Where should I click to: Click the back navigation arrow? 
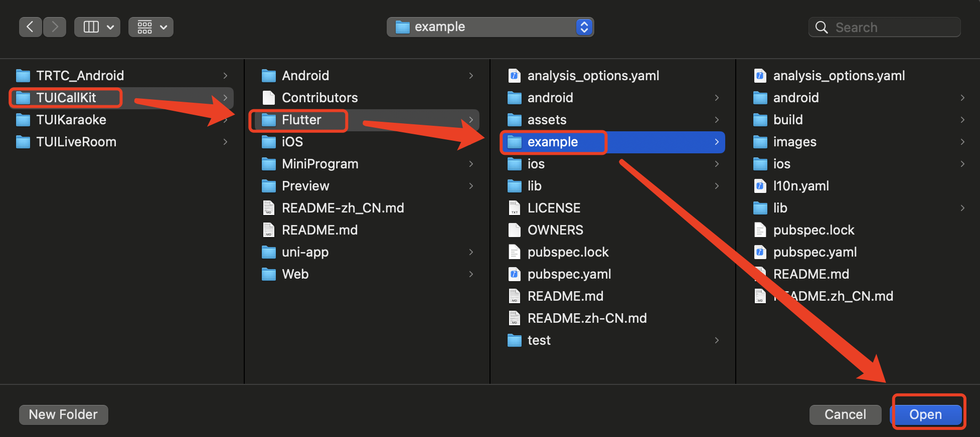(30, 27)
